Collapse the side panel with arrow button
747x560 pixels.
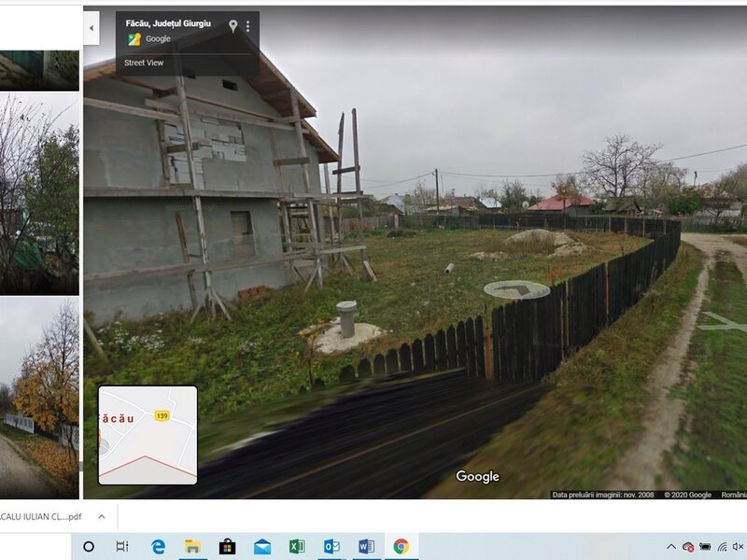(x=92, y=28)
